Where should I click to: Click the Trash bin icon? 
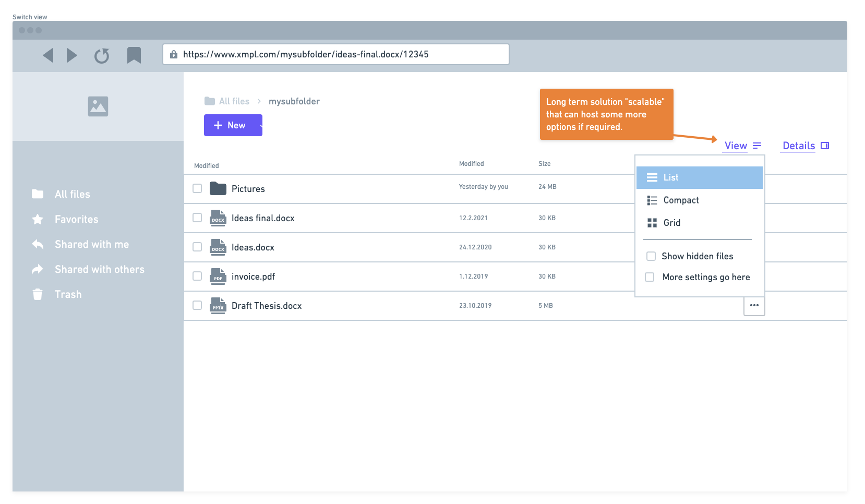tap(38, 294)
